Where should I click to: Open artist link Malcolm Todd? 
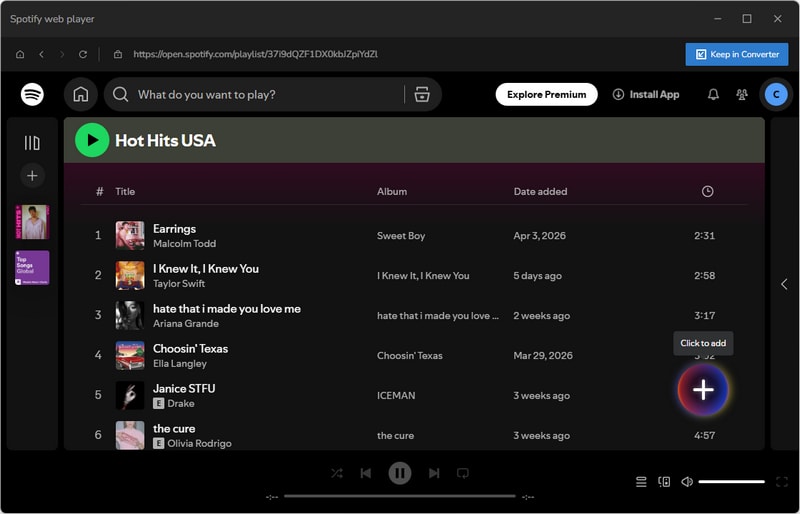coord(184,243)
